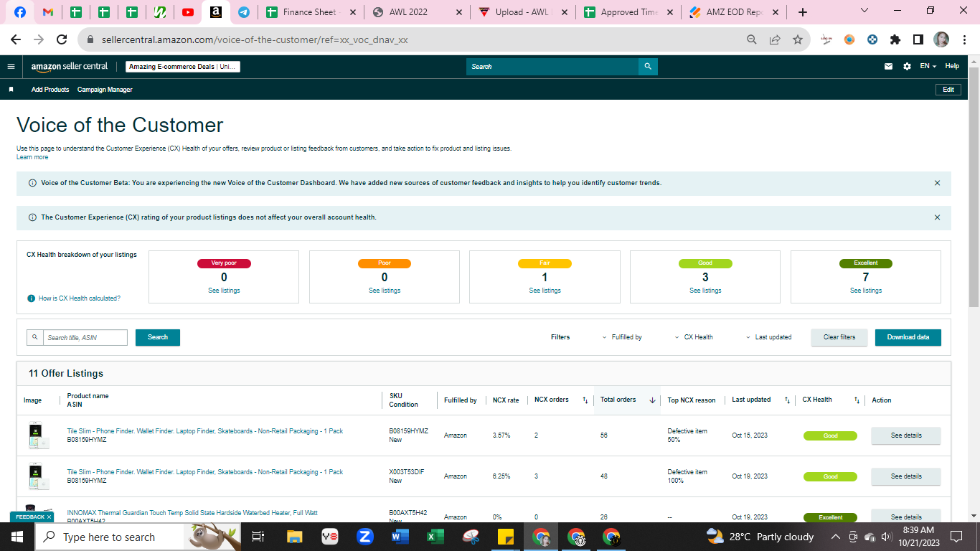The image size is (980, 551).
Task: Sort table by NCX orders arrows
Action: coord(585,400)
